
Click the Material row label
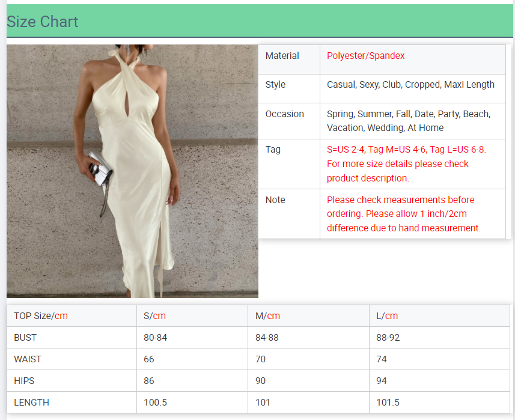click(x=282, y=56)
